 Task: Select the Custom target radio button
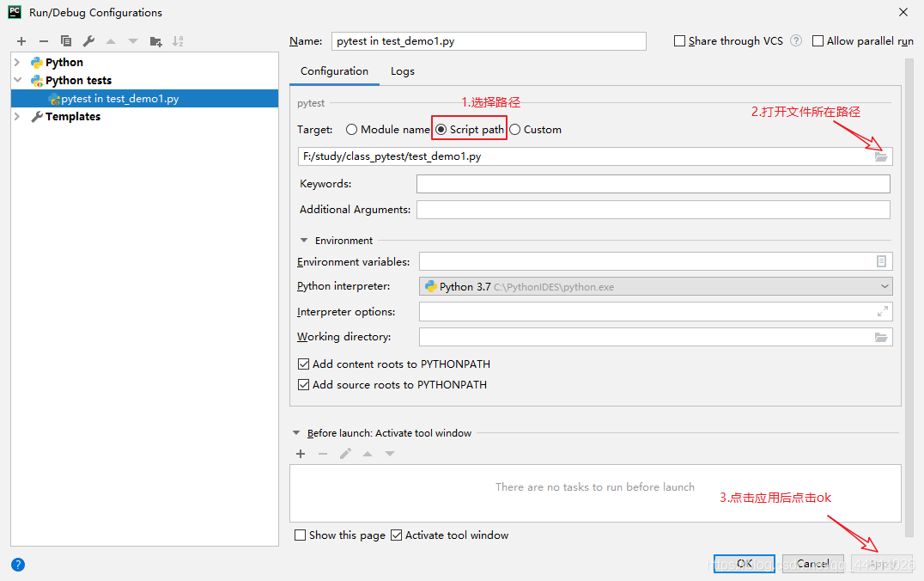click(515, 130)
